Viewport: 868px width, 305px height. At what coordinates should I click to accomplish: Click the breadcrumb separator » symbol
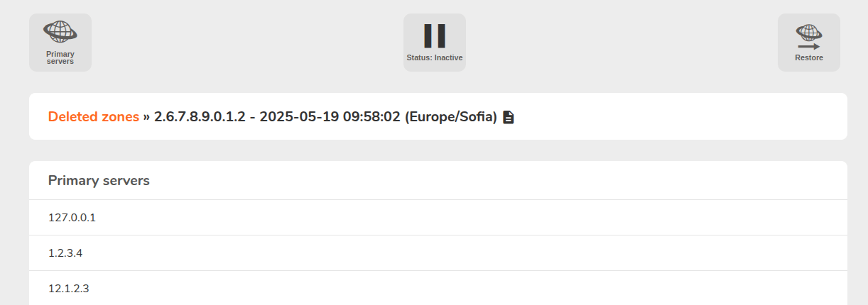coord(147,117)
